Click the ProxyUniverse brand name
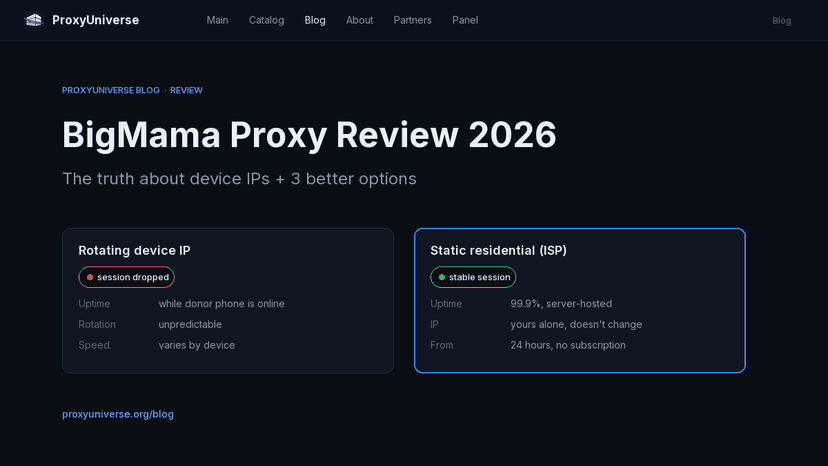828x466 pixels. 96,20
